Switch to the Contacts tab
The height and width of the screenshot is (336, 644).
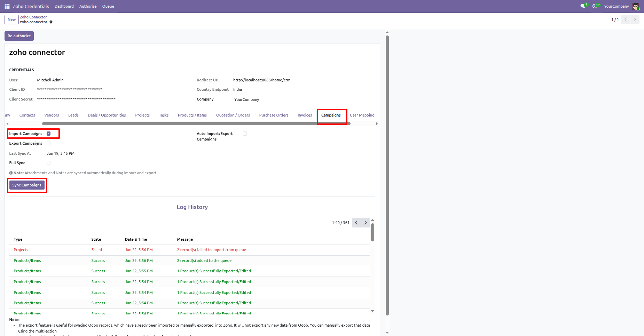pos(27,115)
